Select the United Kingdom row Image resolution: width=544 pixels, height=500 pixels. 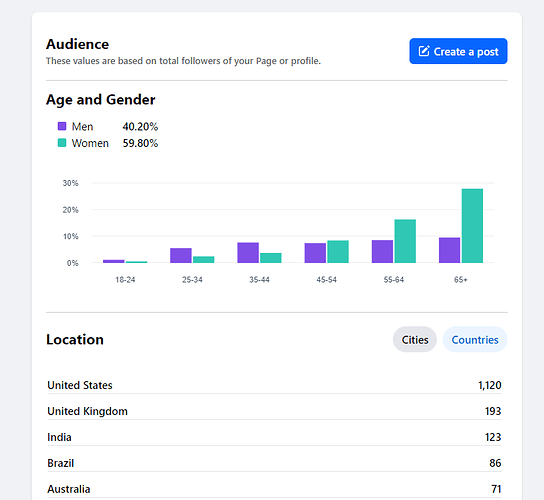pos(274,411)
